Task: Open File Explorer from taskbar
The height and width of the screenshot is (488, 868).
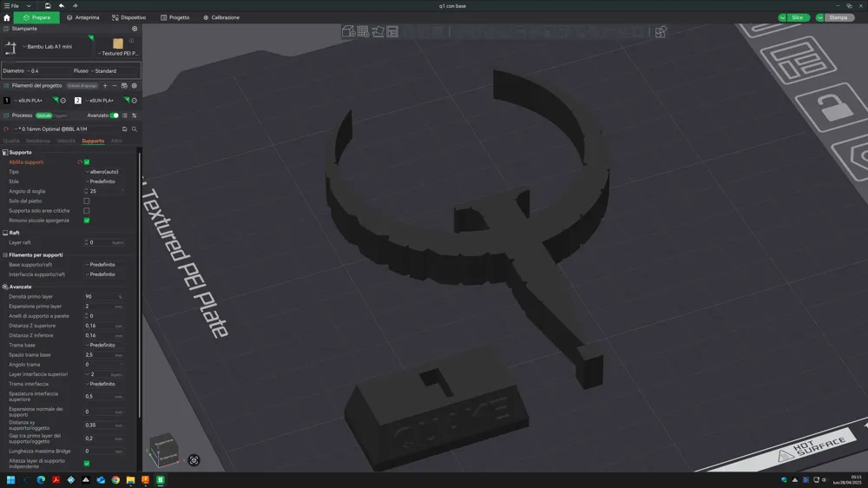Action: click(x=131, y=479)
